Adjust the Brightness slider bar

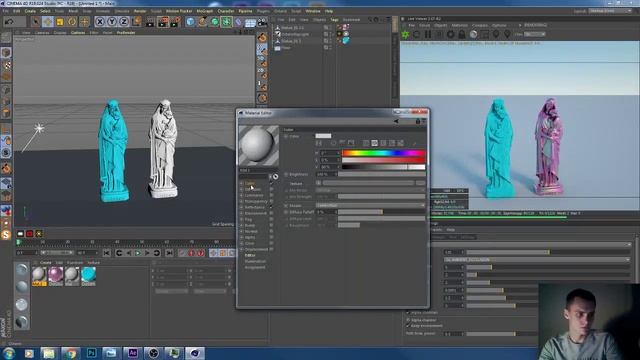(x=382, y=174)
